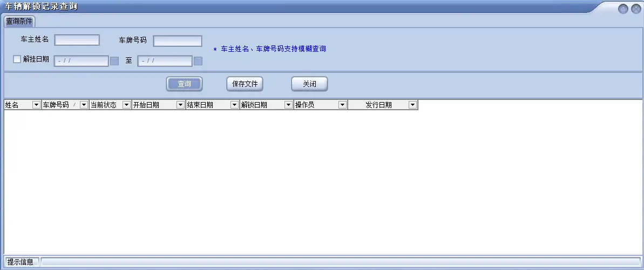The image size is (644, 270).
Task: Open calendar picker for 解挂日期 start date
Action: pos(114,61)
